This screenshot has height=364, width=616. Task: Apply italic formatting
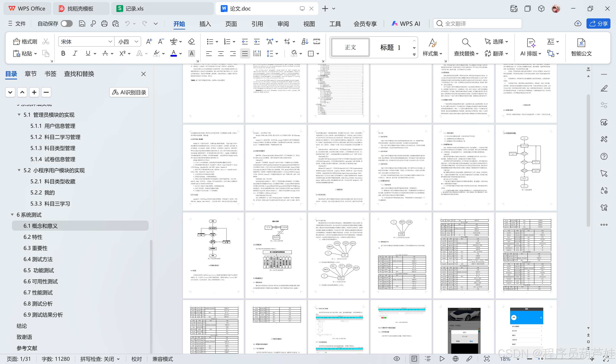tap(75, 53)
